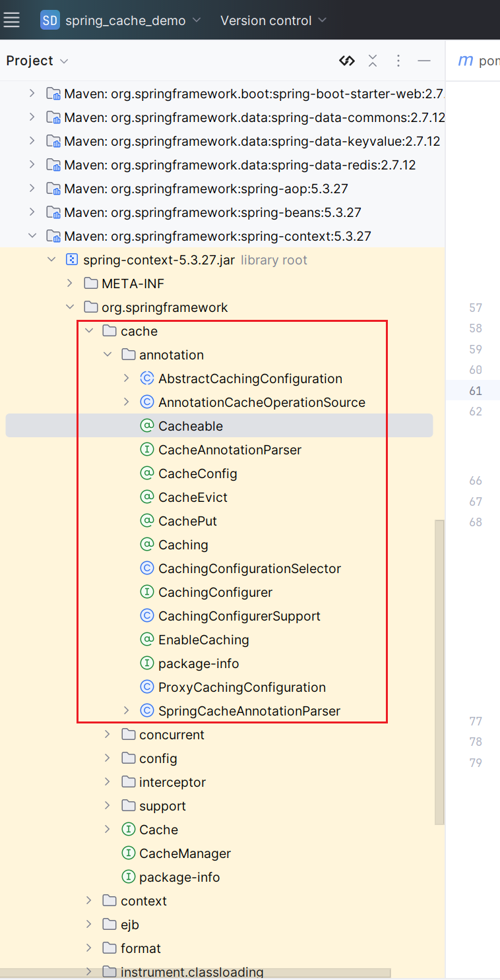Image resolution: width=500 pixels, height=980 pixels.
Task: Click the CacheEvict annotation icon
Action: pos(147,497)
